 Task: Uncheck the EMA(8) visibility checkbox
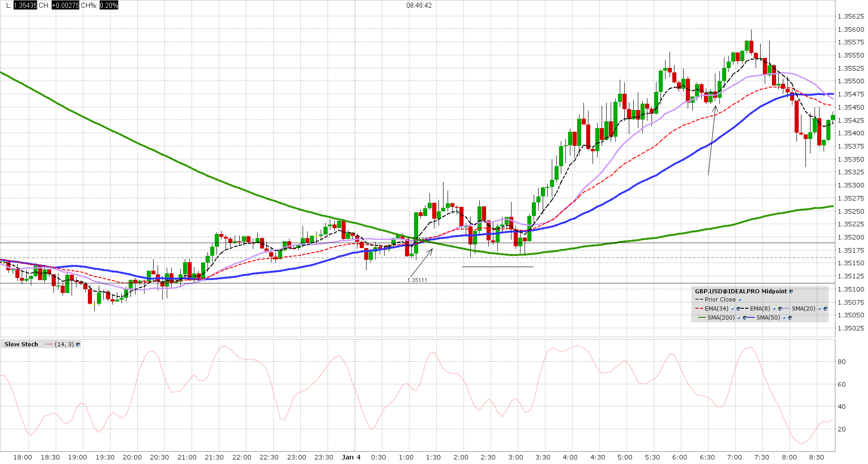coord(774,309)
